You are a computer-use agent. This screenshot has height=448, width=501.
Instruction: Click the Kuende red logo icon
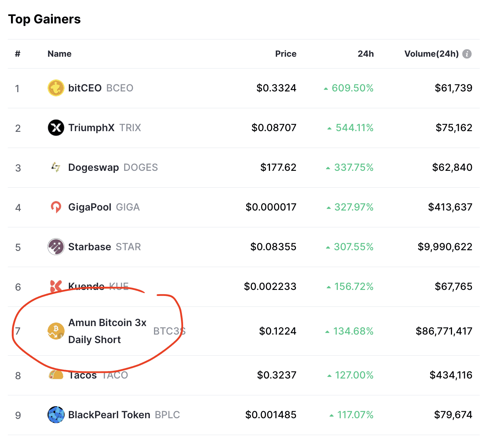[x=56, y=286]
